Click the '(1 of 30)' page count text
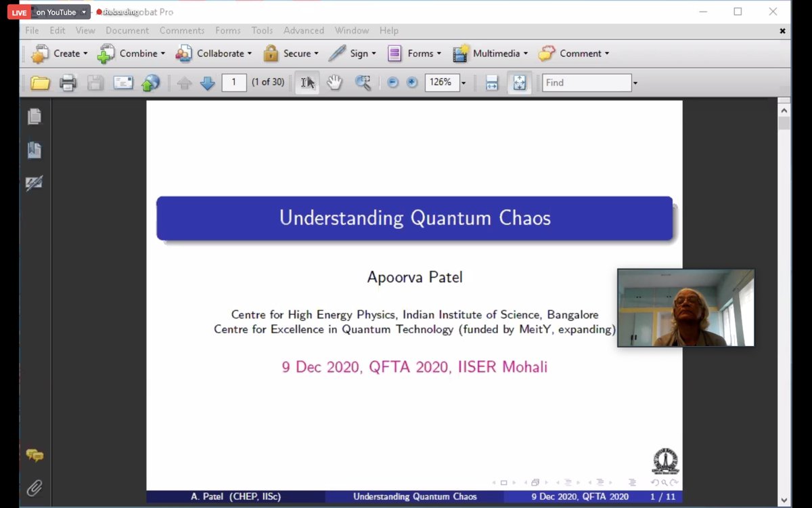812x508 pixels. coord(268,83)
